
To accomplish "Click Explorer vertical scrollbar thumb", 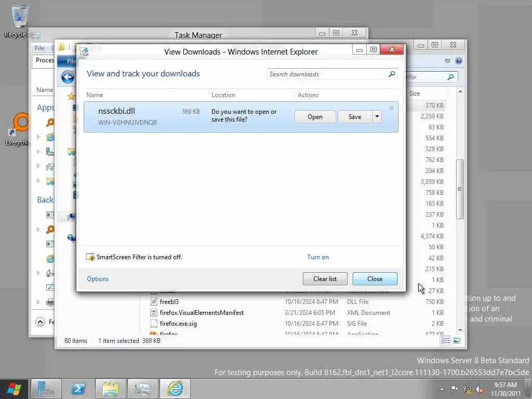I will 460,189.
